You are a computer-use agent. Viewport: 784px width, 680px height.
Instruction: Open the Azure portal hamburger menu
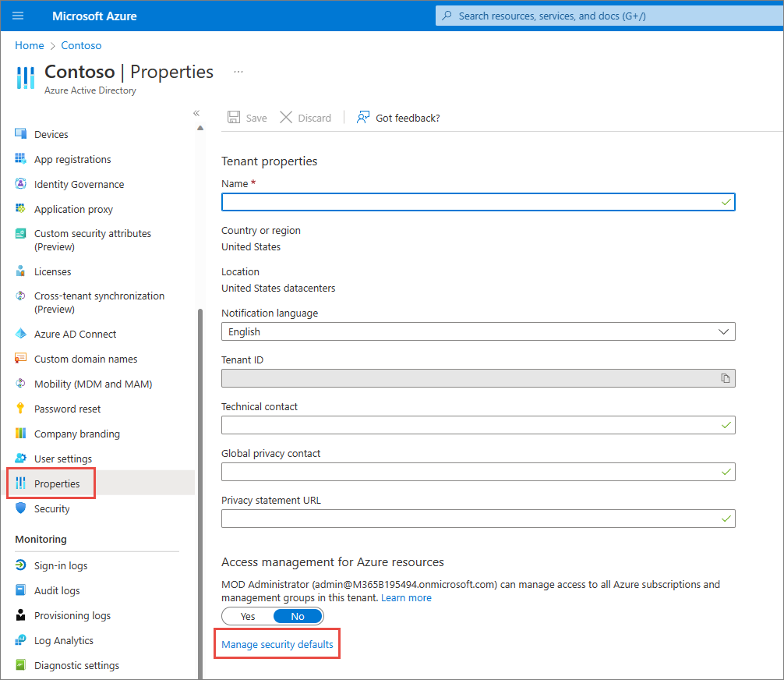(18, 16)
